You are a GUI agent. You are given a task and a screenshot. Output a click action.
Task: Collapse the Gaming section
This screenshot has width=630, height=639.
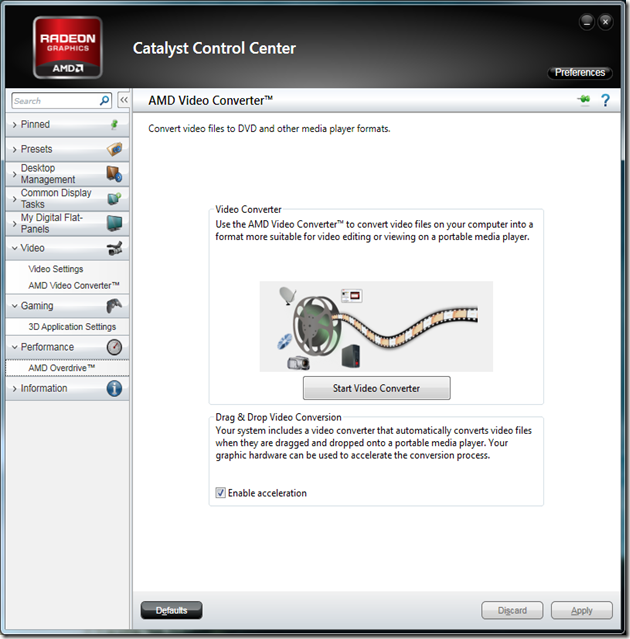(x=68, y=306)
